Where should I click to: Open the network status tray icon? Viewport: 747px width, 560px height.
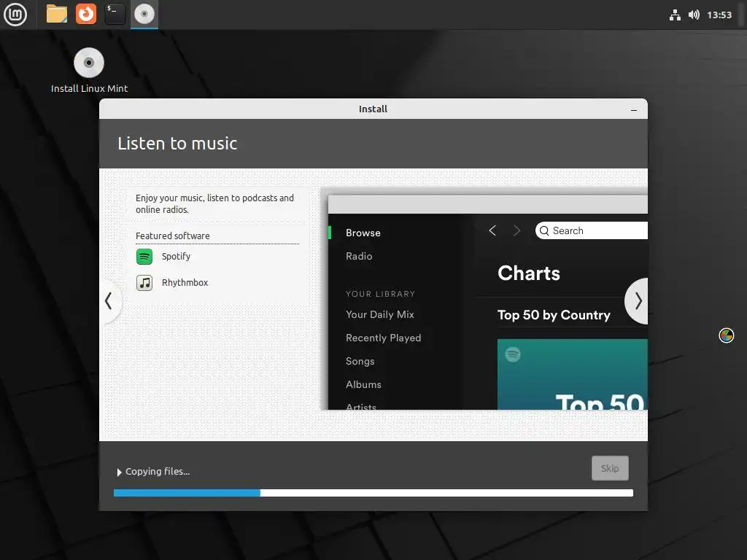click(x=675, y=15)
